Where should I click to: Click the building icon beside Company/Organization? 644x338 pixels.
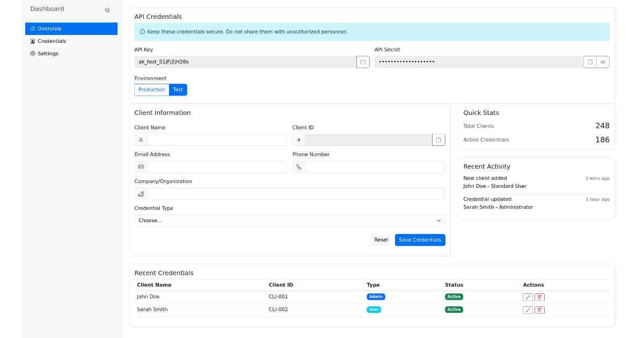[x=141, y=193]
